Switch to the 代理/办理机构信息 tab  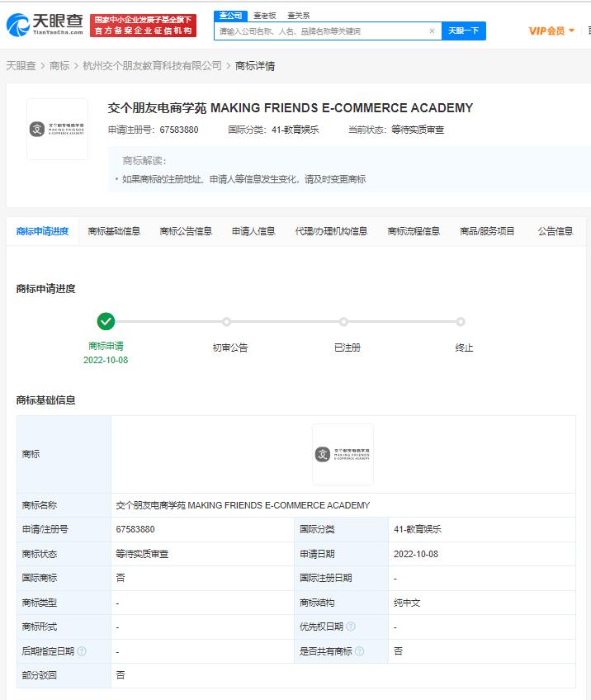(x=331, y=231)
